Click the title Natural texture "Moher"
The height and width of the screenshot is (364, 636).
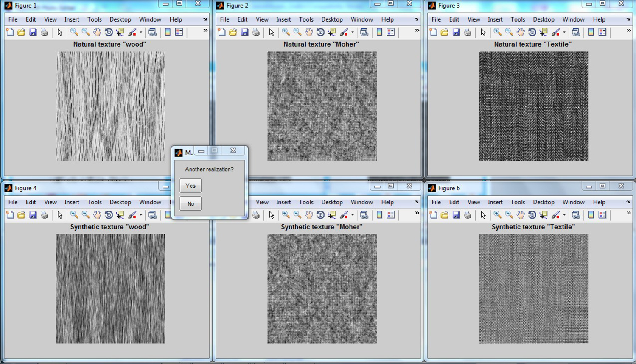(x=321, y=44)
